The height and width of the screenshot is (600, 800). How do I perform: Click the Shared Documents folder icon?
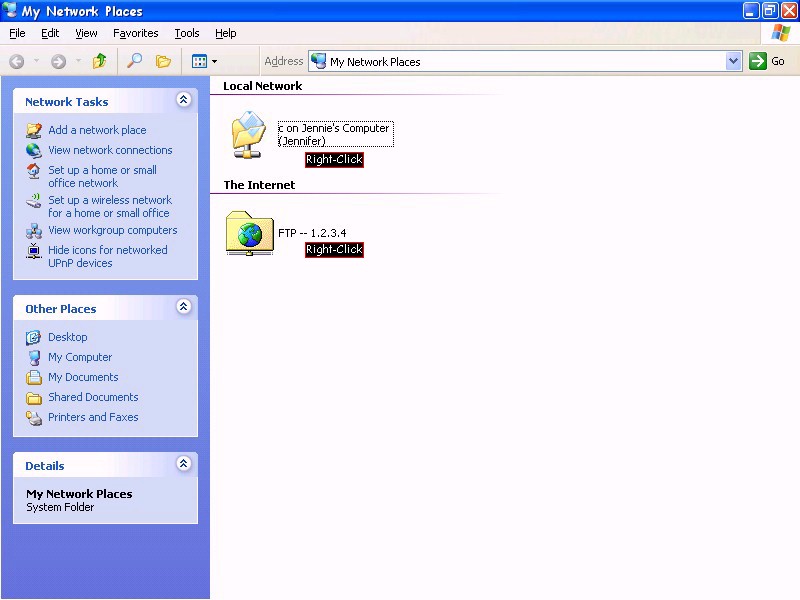pos(34,398)
